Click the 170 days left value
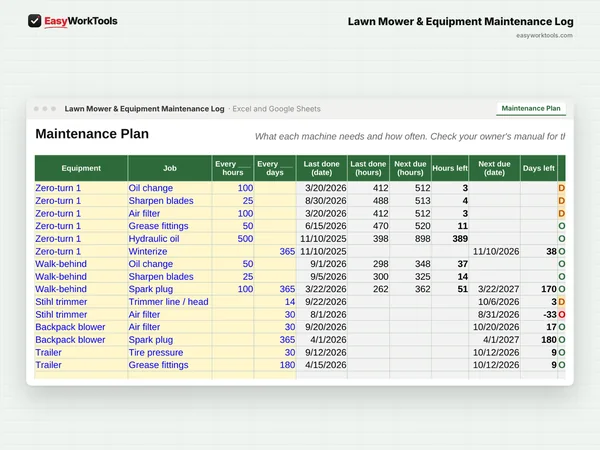This screenshot has width=600, height=450. [x=549, y=289]
